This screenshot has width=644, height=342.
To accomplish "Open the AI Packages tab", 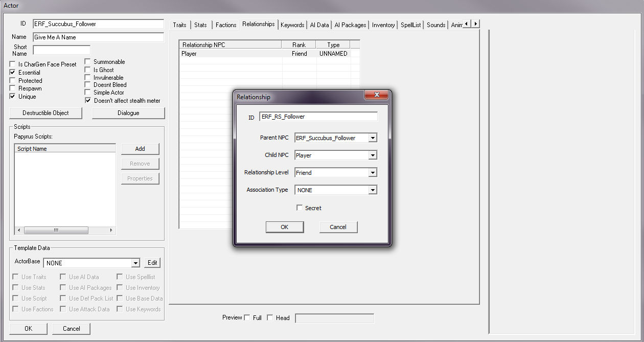I will click(350, 25).
